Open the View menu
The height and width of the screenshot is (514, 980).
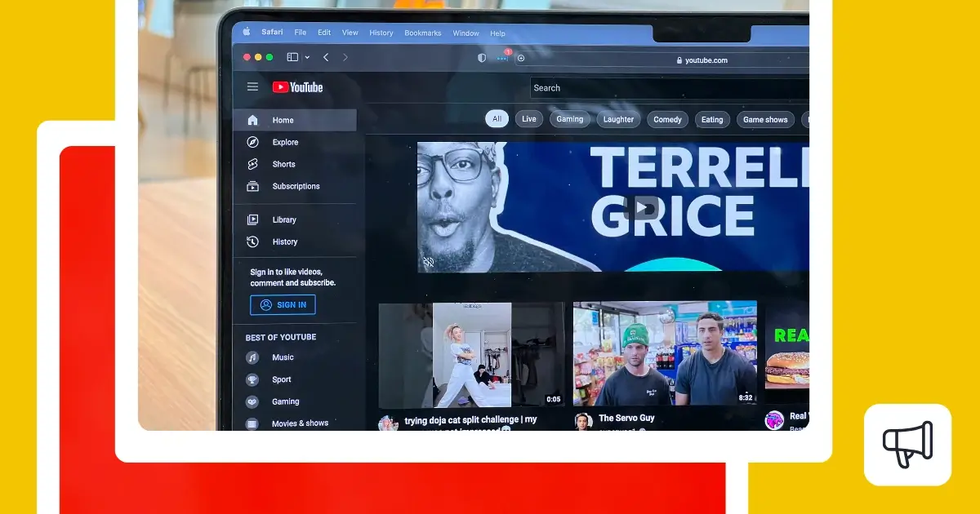350,33
